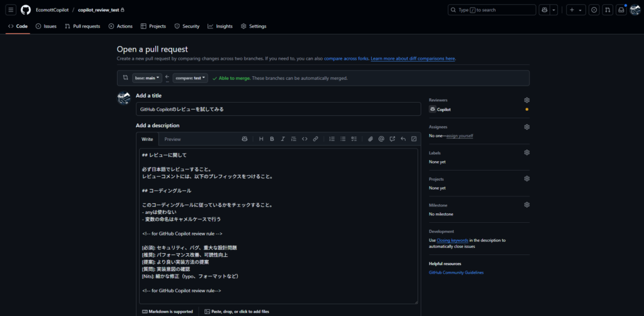The image size is (644, 316).
Task: Focus the Type / to search field
Action: coord(492,10)
